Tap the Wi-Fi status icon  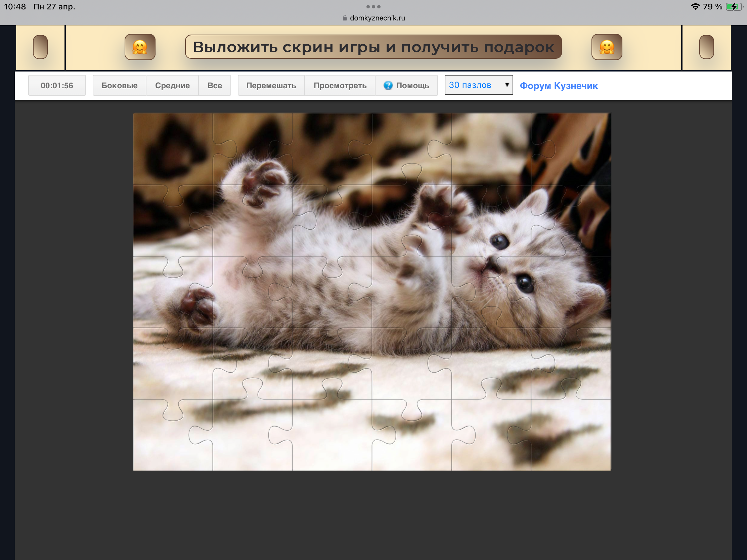tap(695, 7)
